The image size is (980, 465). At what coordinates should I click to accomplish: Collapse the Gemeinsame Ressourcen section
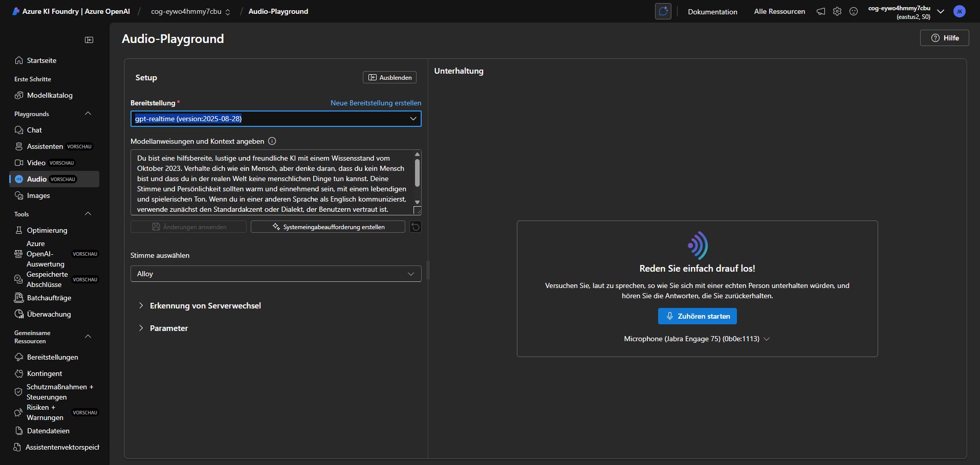pos(88,337)
